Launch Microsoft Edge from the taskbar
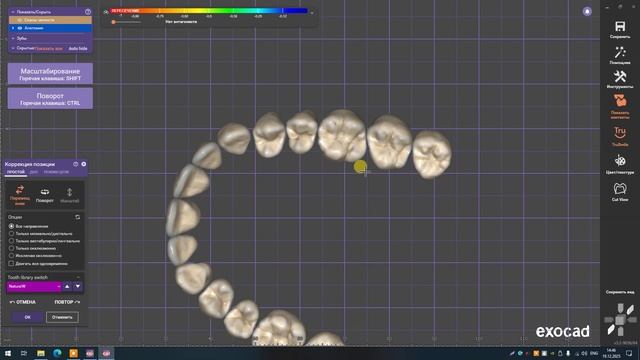 [57, 353]
